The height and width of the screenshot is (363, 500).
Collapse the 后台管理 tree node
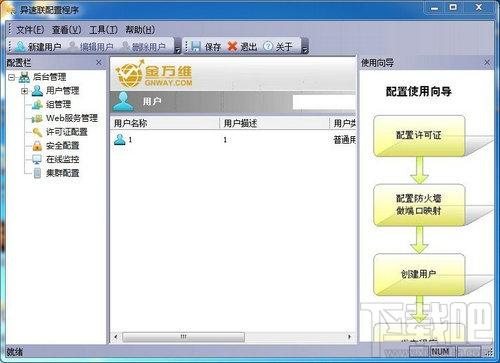12,77
